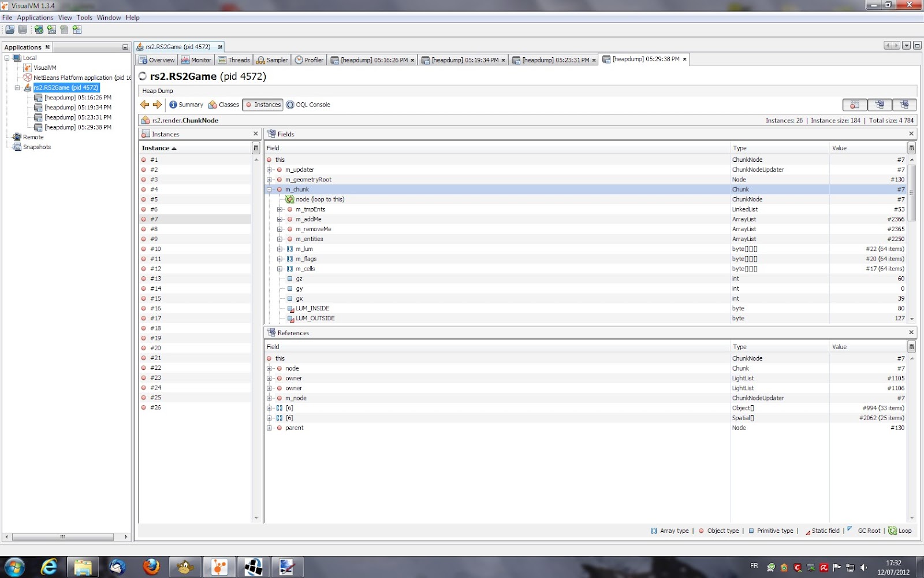
Task: Minimize the Applications side panel
Action: pos(125,47)
